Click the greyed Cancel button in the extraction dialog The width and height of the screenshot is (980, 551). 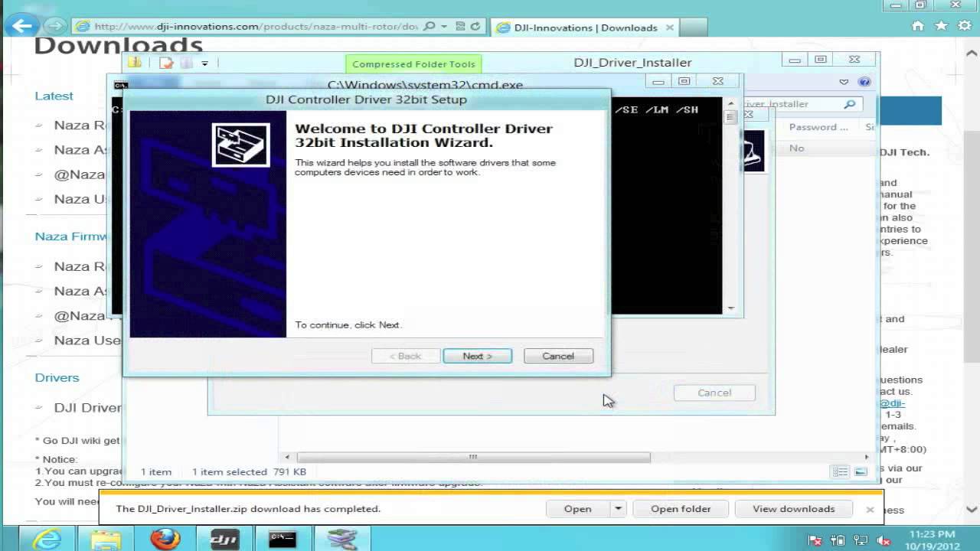point(714,393)
